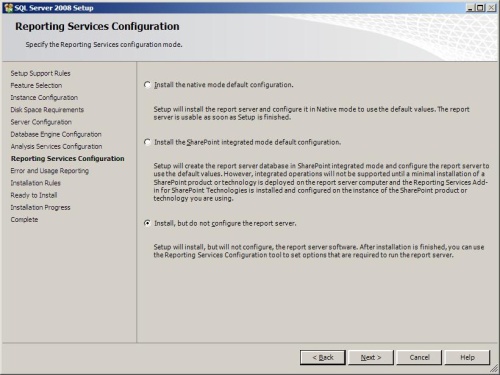Click the Reporting Services Configuration page heading
The width and height of the screenshot is (500, 375).
[x=97, y=26]
